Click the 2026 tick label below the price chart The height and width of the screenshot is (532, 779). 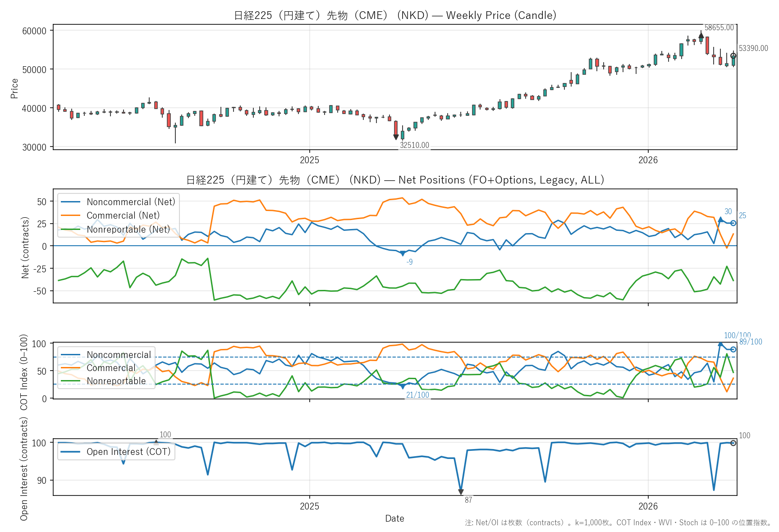tap(648, 160)
